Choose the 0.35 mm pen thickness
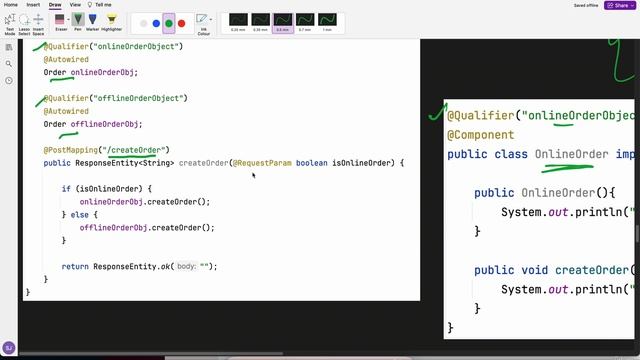Image resolution: width=640 pixels, height=360 pixels. click(x=260, y=22)
